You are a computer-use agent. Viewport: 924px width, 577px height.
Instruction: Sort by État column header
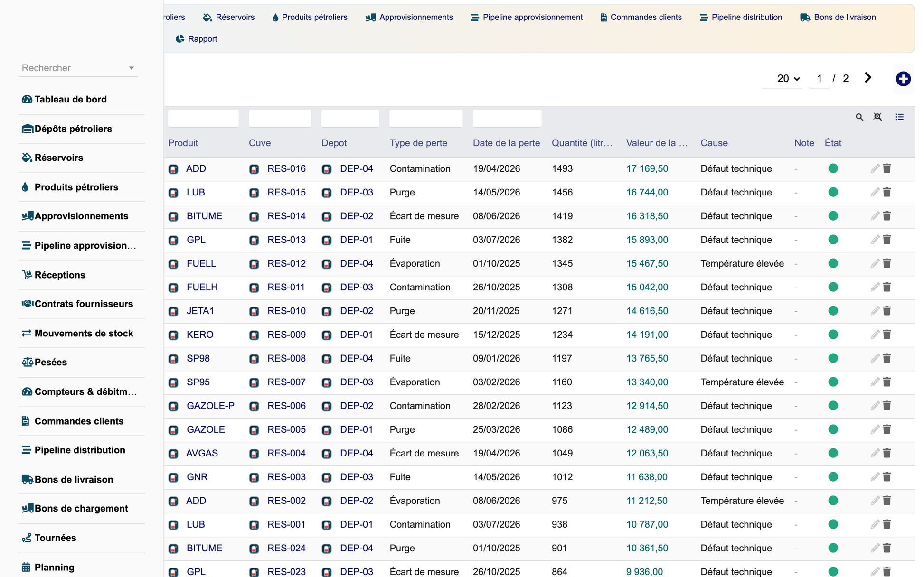pos(833,143)
